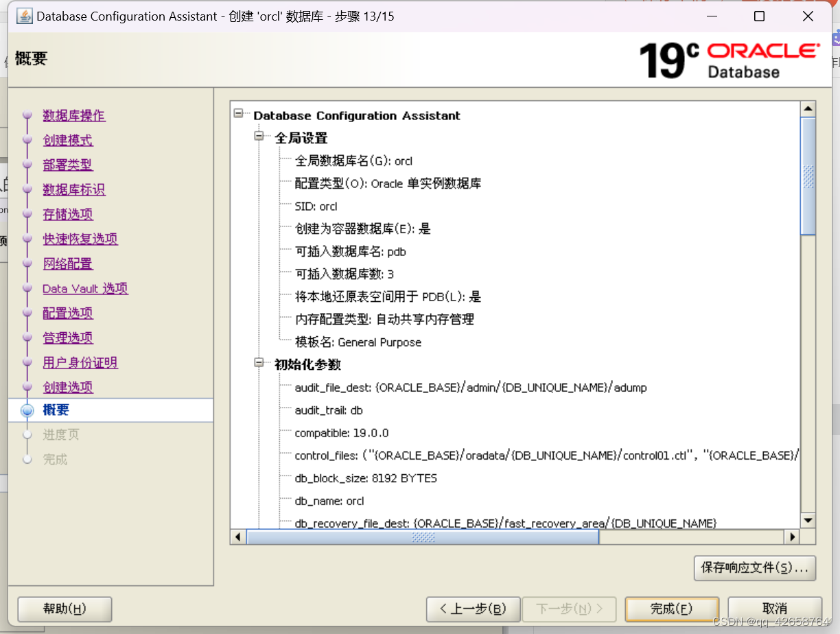The height and width of the screenshot is (634, 840).
Task: Click the 完成(F) finish button
Action: (672, 609)
